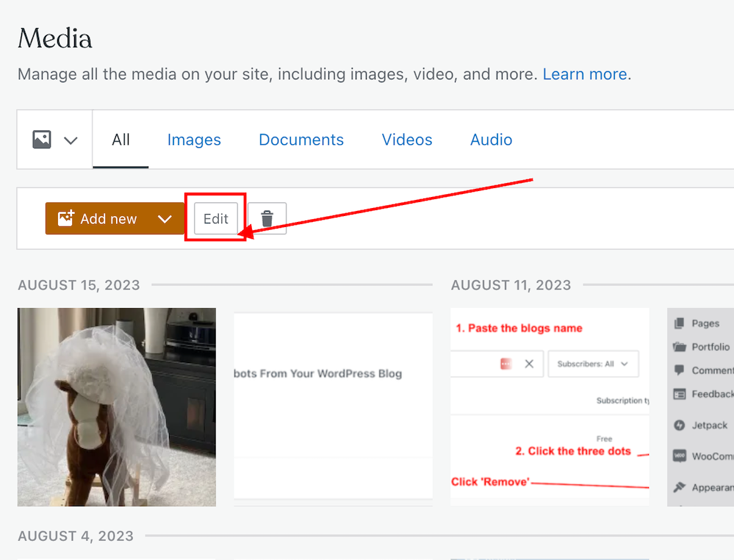Viewport: 734px width, 560px height.
Task: Switch to the Documents tab
Action: (x=301, y=140)
